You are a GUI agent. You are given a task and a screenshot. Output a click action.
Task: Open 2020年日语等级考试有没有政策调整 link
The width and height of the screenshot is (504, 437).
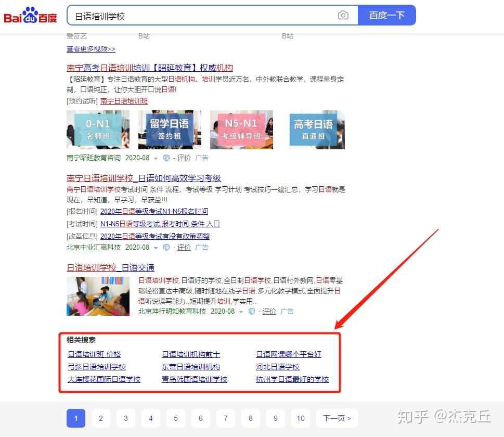tap(155, 236)
